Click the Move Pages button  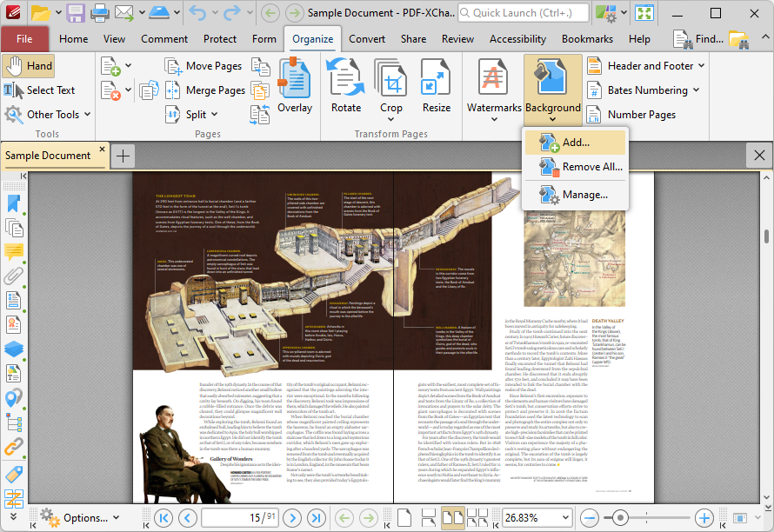(x=204, y=66)
